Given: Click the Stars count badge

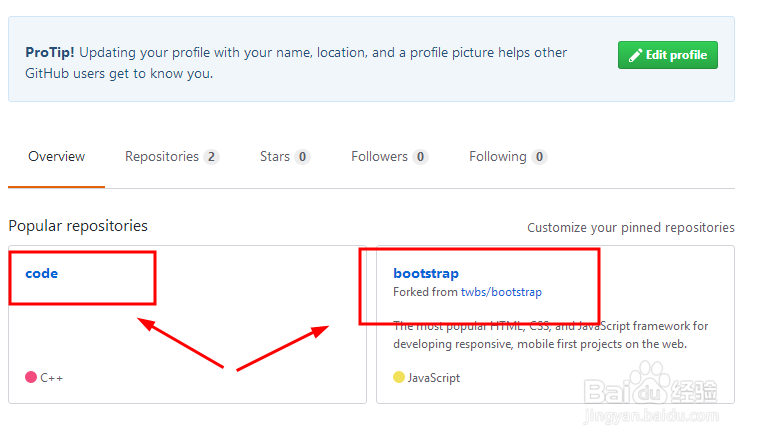Looking at the screenshot, I should tap(302, 157).
